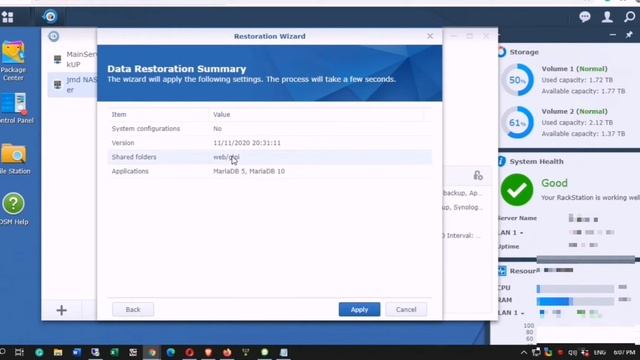640x360 pixels.
Task: Click the lock icon in Hyper Backup window
Action: [478, 175]
